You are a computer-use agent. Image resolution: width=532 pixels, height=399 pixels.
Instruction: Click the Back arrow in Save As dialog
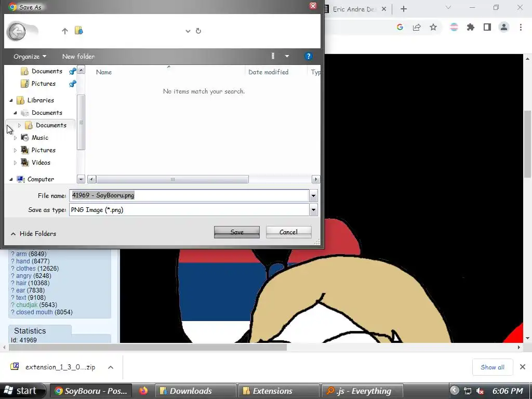pos(16,32)
